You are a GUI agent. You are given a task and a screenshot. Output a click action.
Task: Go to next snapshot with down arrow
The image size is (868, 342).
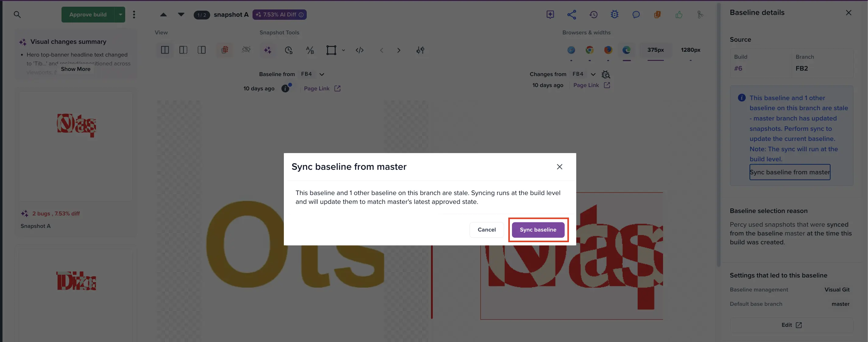point(181,15)
